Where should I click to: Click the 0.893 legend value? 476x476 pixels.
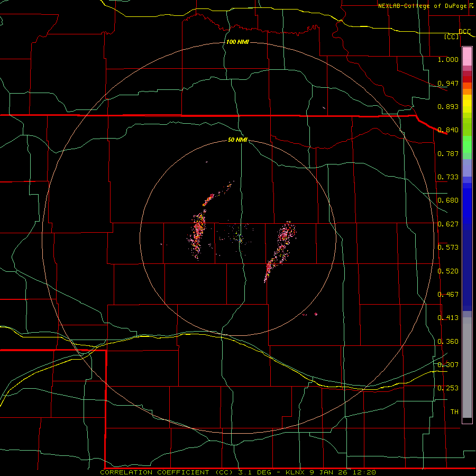448,106
